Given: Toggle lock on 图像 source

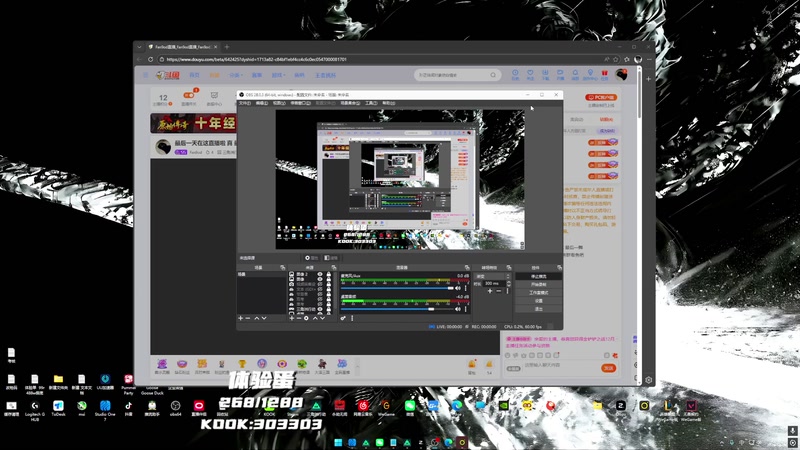Looking at the screenshot, I should pyautogui.click(x=329, y=279).
